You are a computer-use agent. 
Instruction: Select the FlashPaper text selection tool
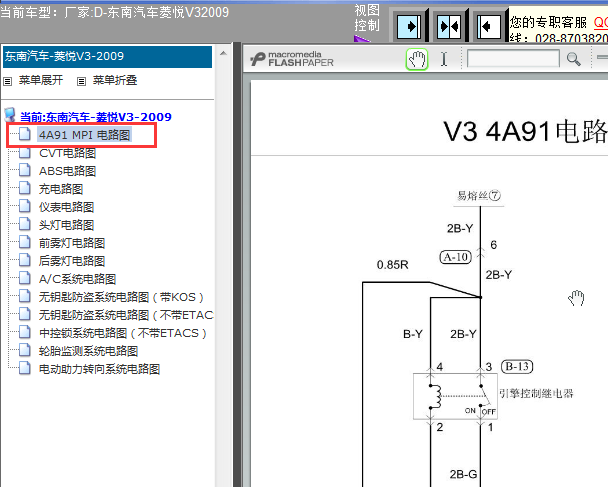pyautogui.click(x=444, y=59)
